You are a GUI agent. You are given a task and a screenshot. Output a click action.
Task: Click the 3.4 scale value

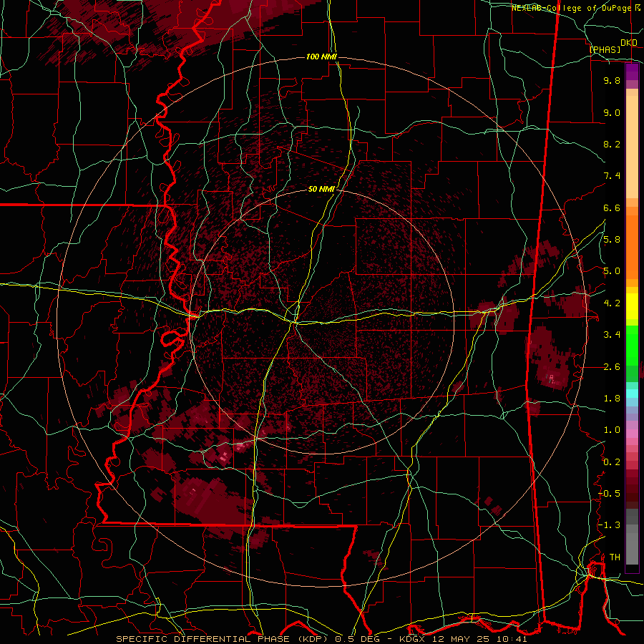click(612, 335)
